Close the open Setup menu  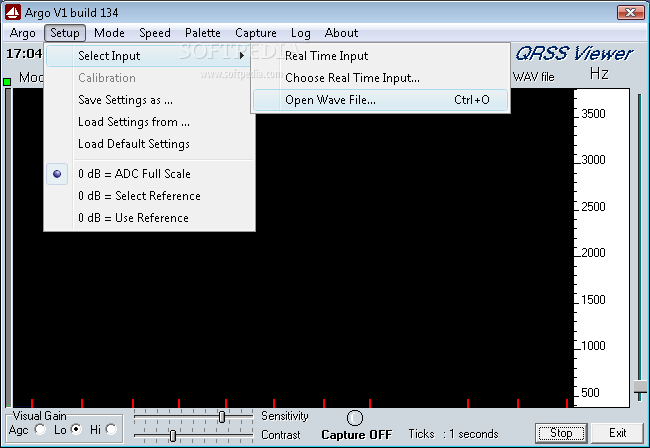[65, 33]
